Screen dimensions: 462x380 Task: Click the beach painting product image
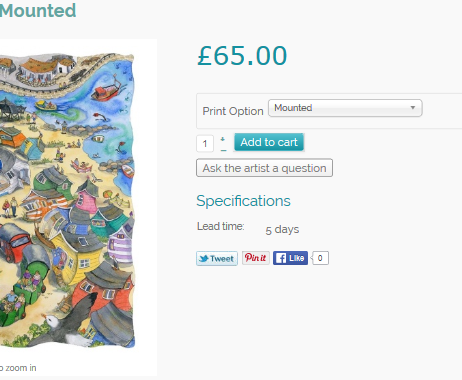coord(67,200)
